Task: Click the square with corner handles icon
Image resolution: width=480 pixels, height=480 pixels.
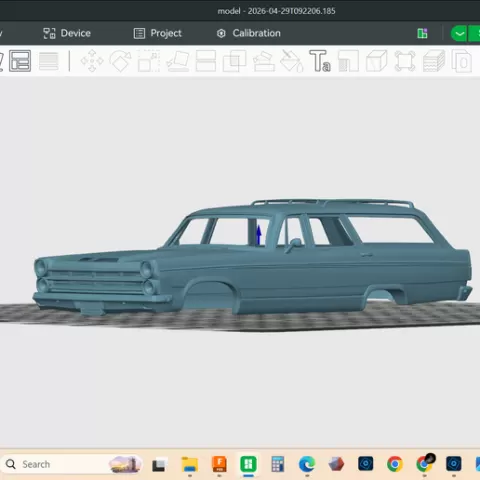Action: pos(405,61)
